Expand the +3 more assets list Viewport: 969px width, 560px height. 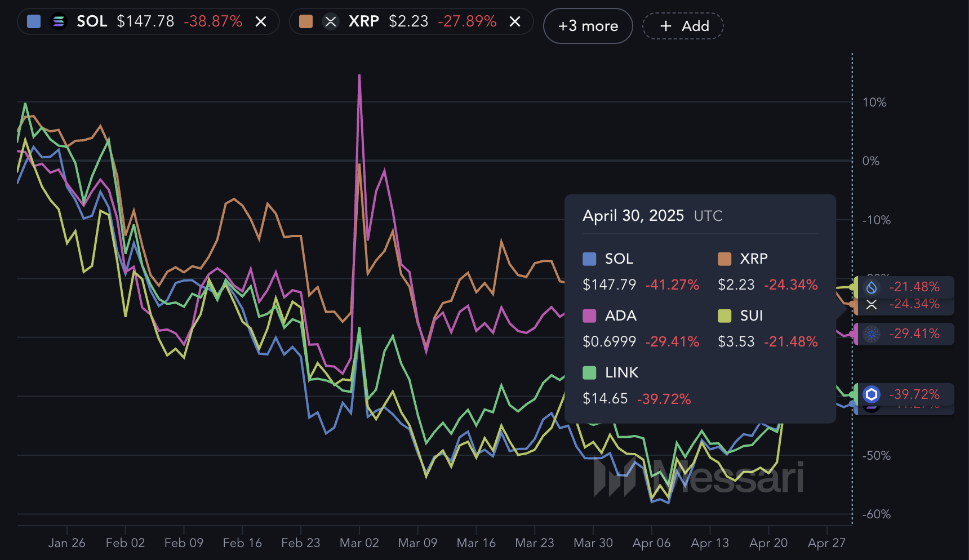[x=588, y=26]
